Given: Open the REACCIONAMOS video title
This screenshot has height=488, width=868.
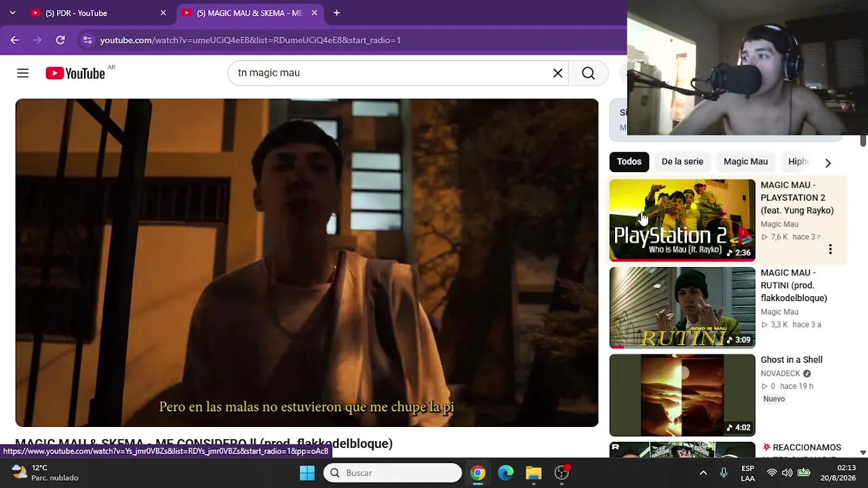Looking at the screenshot, I should 802,447.
